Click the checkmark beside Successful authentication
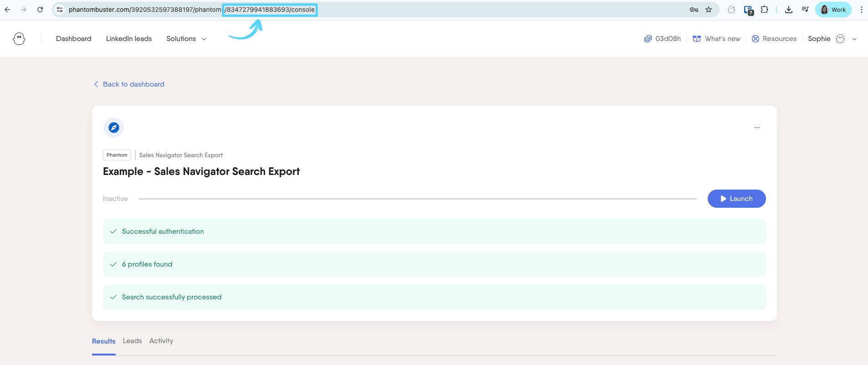The image size is (868, 365). tap(113, 231)
